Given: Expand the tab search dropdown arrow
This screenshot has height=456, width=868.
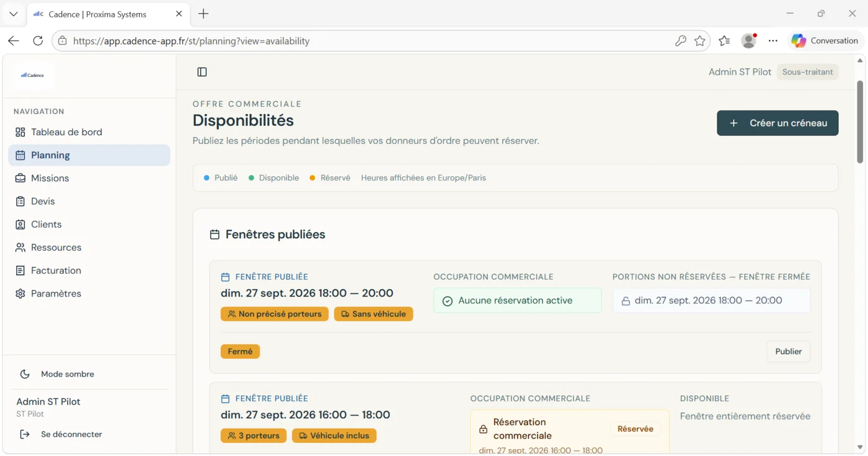Looking at the screenshot, I should pyautogui.click(x=14, y=14).
